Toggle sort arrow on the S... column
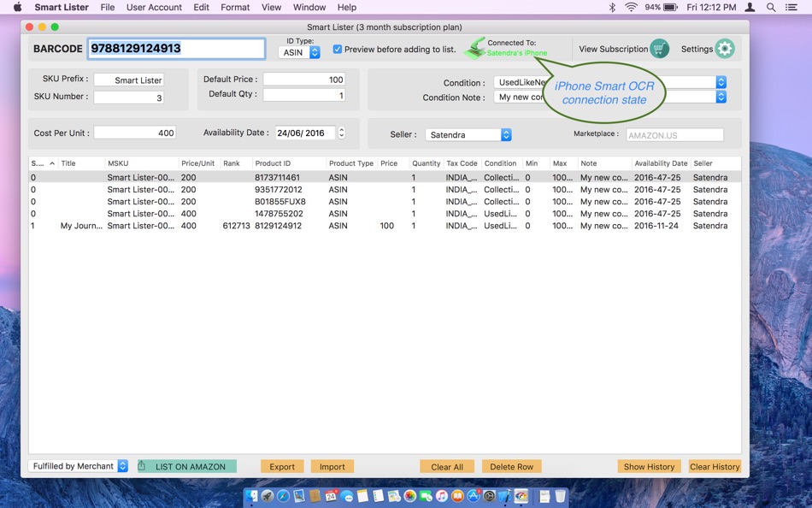This screenshot has width=812, height=508. pos(52,163)
